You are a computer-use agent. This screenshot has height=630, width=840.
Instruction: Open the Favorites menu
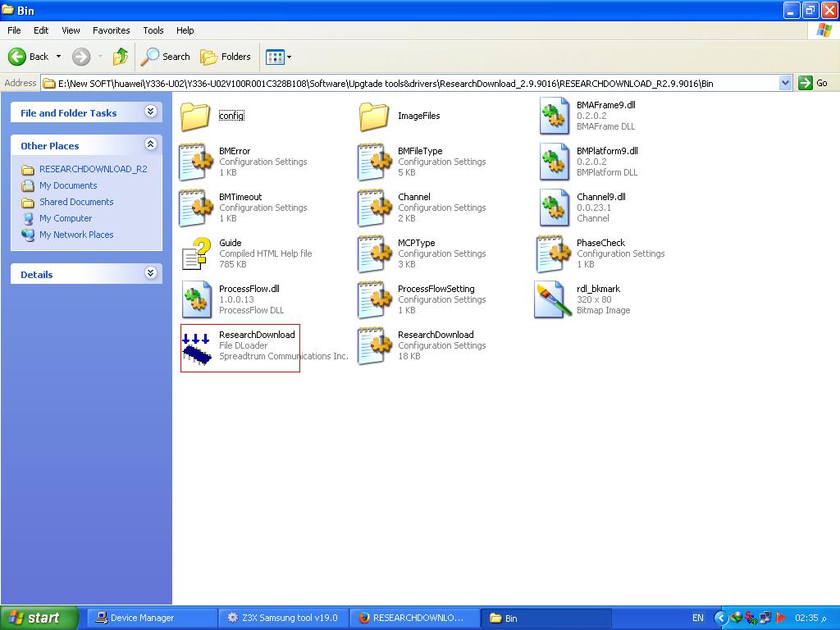click(112, 30)
